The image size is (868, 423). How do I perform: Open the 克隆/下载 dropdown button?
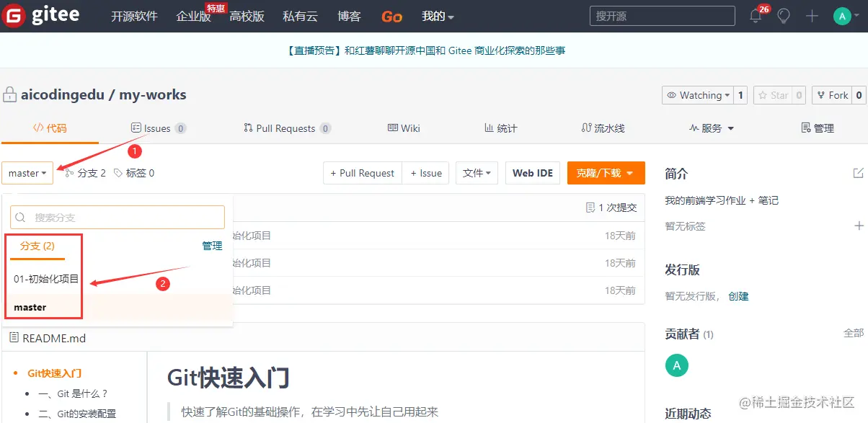coord(606,173)
